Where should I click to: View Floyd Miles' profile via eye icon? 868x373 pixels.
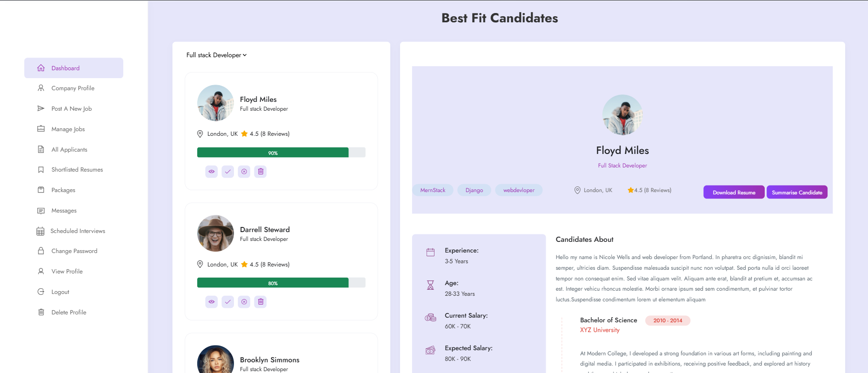pyautogui.click(x=212, y=172)
